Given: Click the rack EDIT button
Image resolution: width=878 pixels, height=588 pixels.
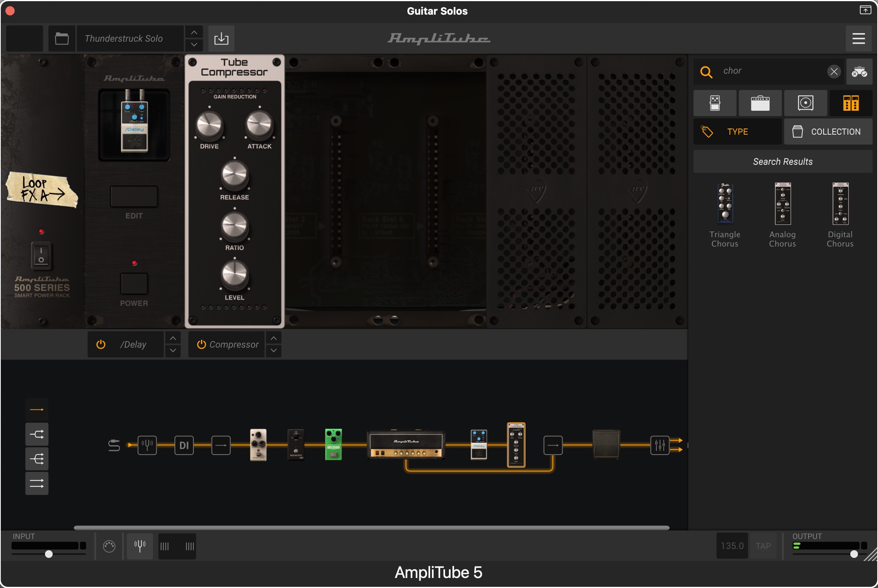Looking at the screenshot, I should pyautogui.click(x=134, y=197).
